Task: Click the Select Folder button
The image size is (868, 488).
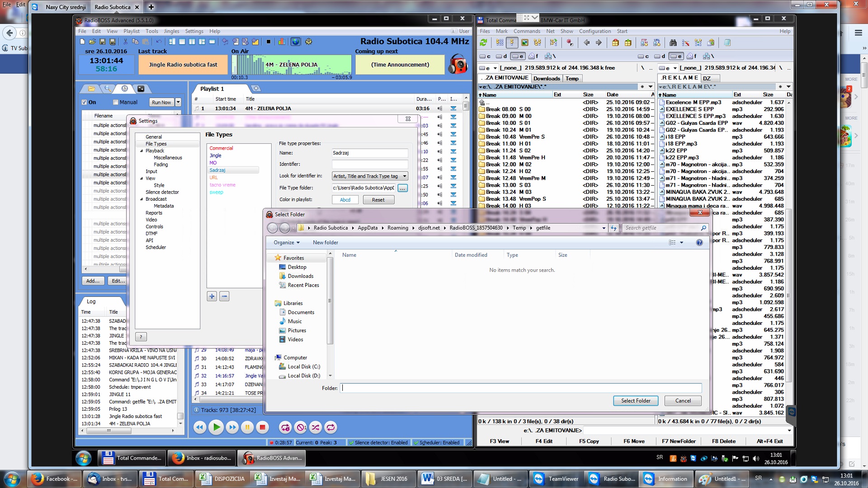Action: coord(636,401)
